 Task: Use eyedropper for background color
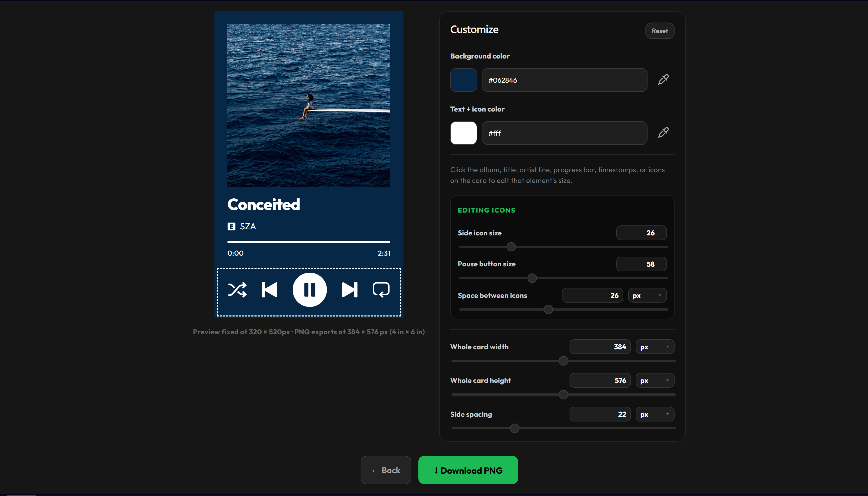click(x=663, y=80)
